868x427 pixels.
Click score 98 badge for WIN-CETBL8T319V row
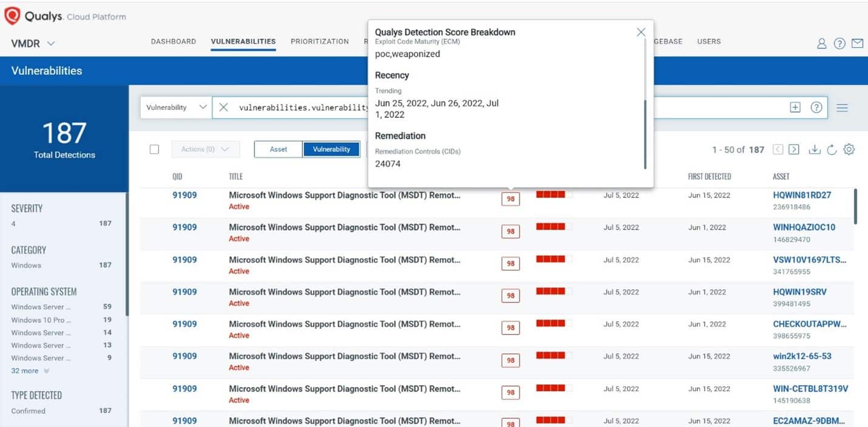(510, 392)
